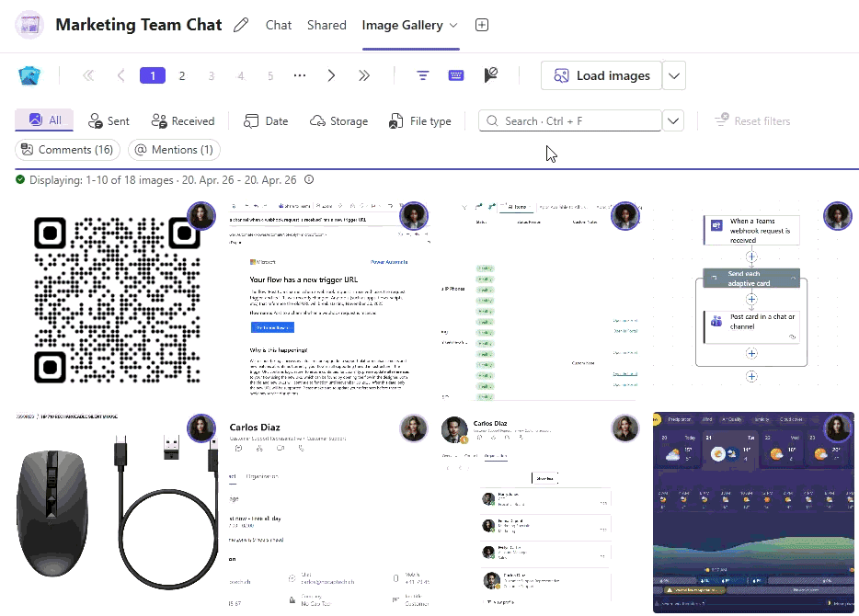Click sender avatar on mouse image
This screenshot has width=859, height=616.
[x=201, y=428]
